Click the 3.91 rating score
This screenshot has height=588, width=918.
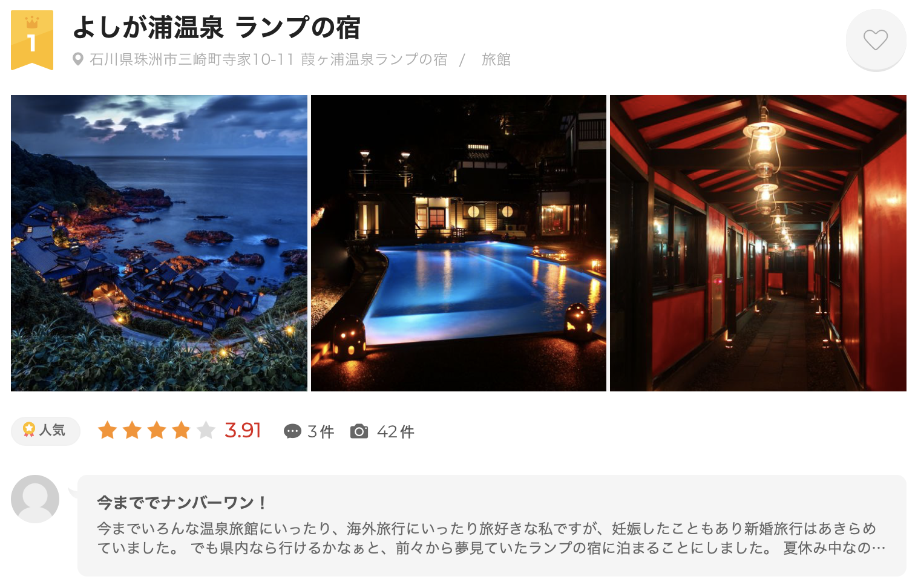[x=243, y=430]
